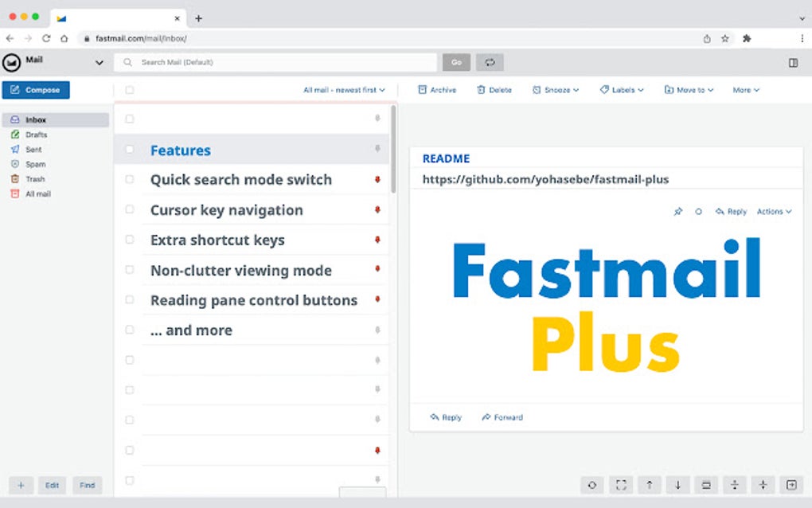Tick the checkbox for Non-clutter viewing mode
This screenshot has height=508, width=812.
[x=130, y=270]
